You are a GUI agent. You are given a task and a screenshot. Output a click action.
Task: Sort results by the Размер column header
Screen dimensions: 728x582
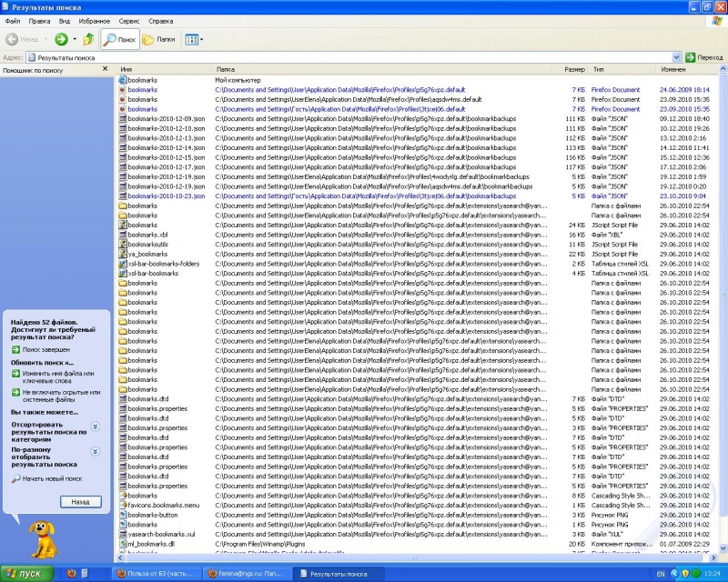[573, 69]
